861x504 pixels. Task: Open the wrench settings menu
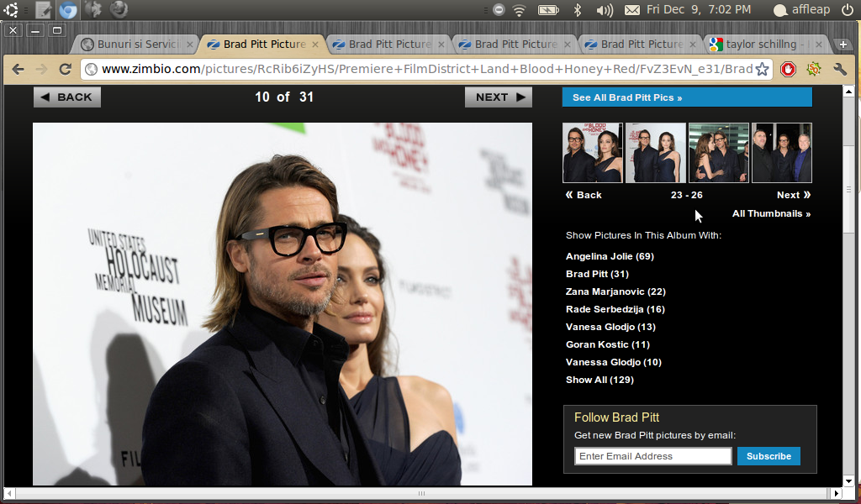(x=840, y=69)
